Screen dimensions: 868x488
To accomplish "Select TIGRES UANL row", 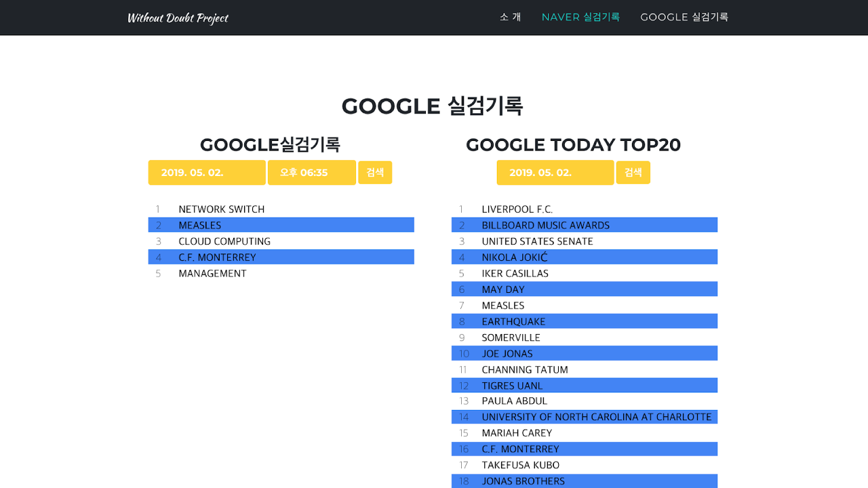I will (585, 386).
